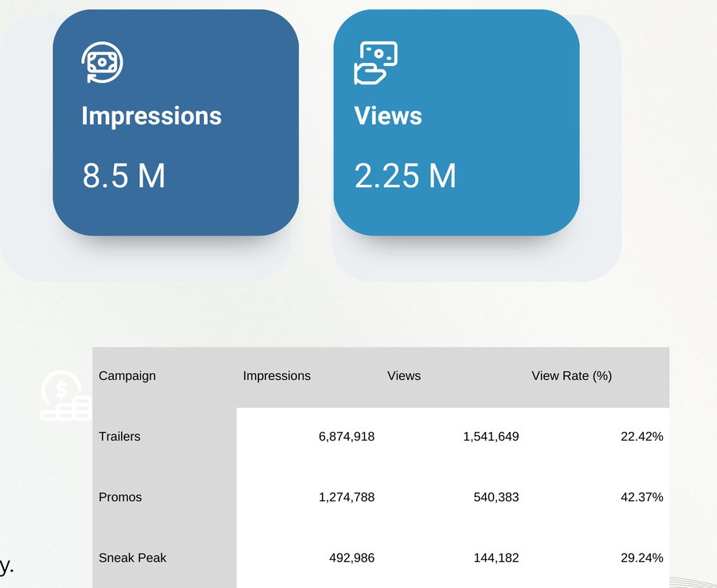Viewport: 717px width, 588px height.
Task: Click the faint dollar coins icon beside table
Action: point(66,396)
